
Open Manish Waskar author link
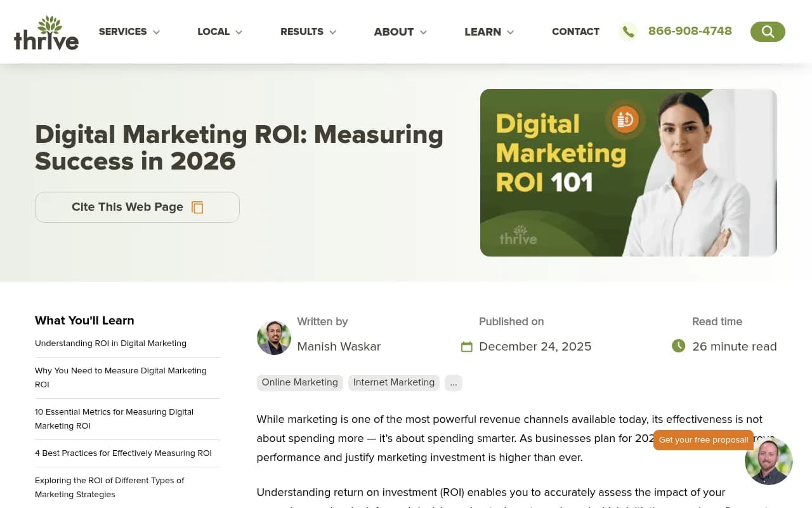(339, 347)
